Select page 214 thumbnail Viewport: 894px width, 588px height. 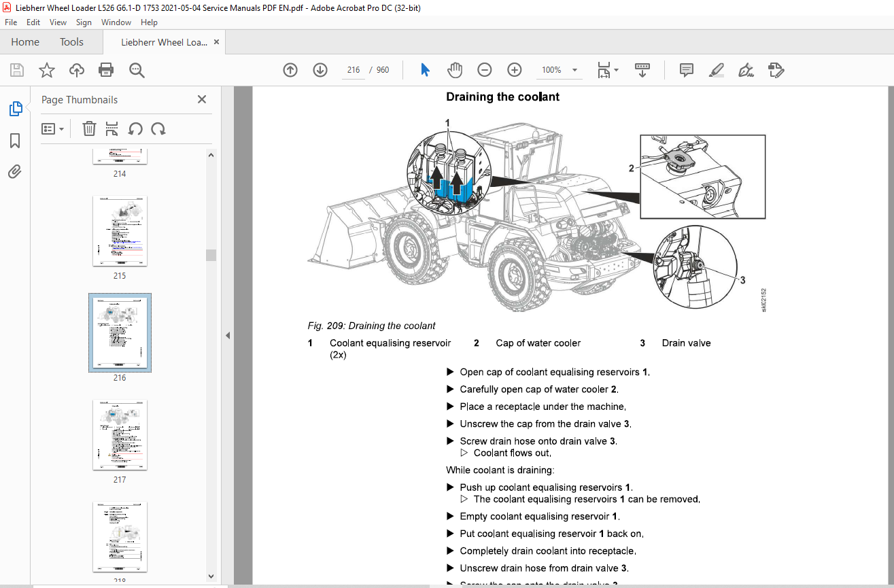120,156
